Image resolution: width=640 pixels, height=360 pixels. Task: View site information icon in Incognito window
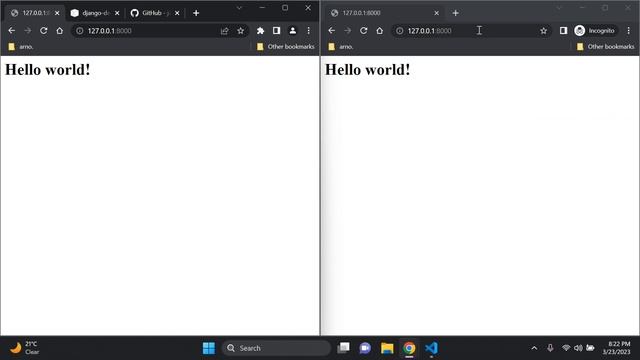point(400,31)
